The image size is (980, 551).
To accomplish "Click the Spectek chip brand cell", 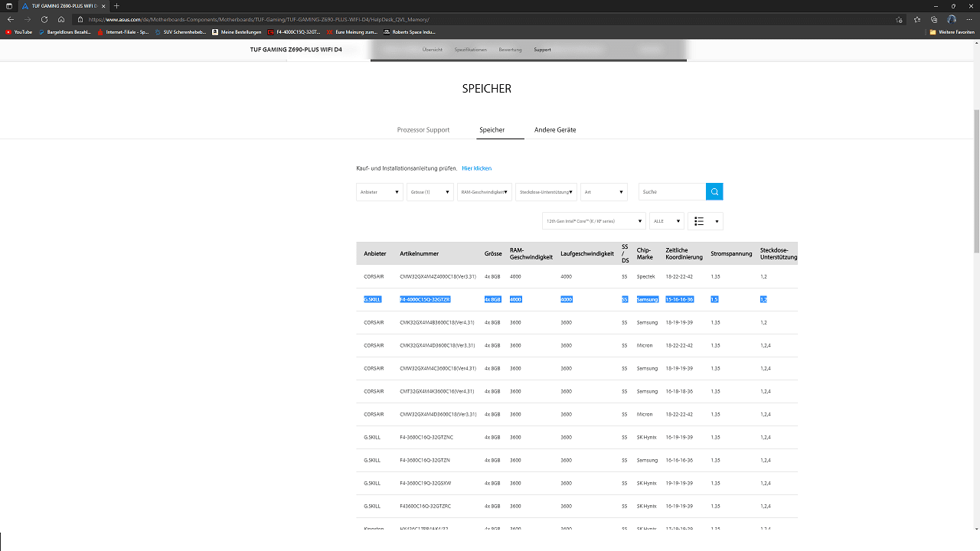I will click(646, 276).
